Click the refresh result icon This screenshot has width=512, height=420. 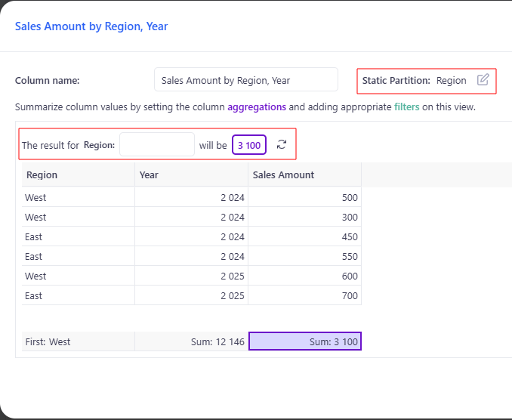click(282, 144)
